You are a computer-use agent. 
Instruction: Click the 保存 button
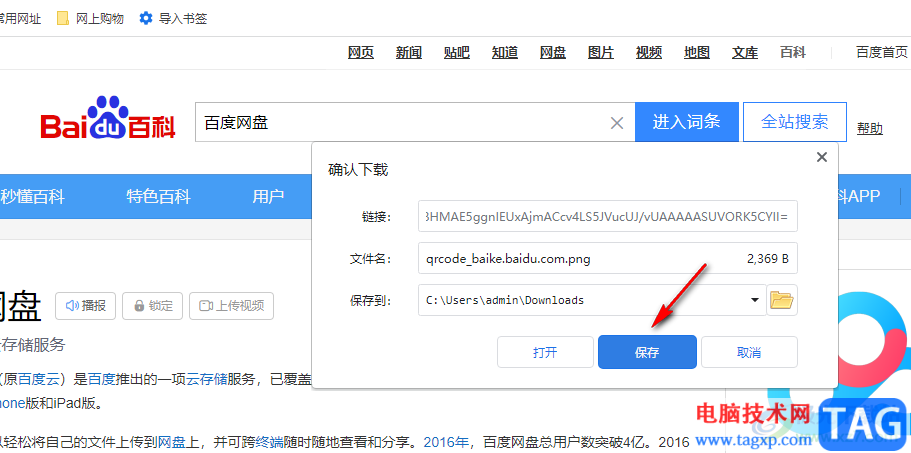click(x=647, y=352)
